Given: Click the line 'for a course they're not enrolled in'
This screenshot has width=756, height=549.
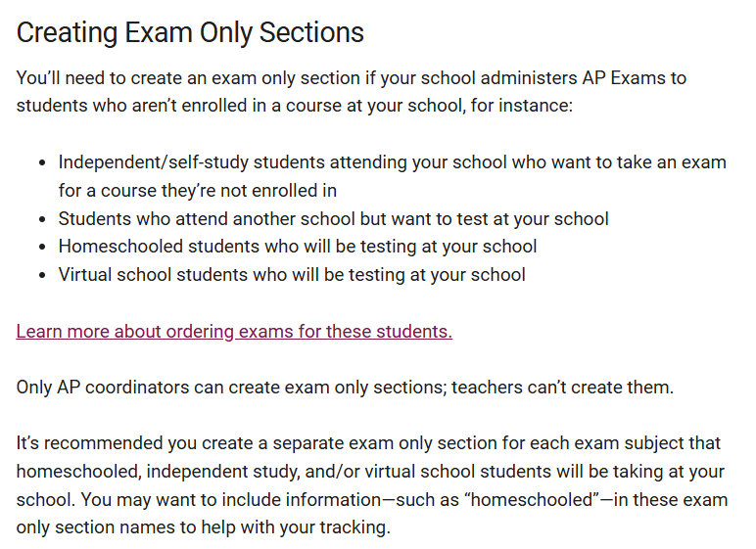Looking at the screenshot, I should pos(197,191).
